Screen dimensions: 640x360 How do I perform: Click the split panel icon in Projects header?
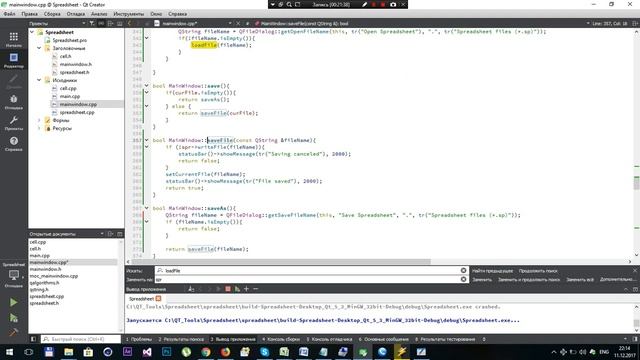[x=111, y=24]
